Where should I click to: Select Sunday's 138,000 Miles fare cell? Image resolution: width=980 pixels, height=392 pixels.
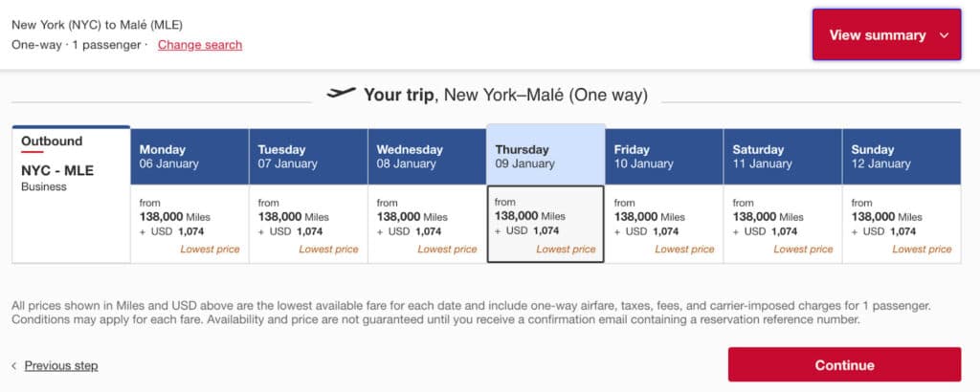coord(902,225)
